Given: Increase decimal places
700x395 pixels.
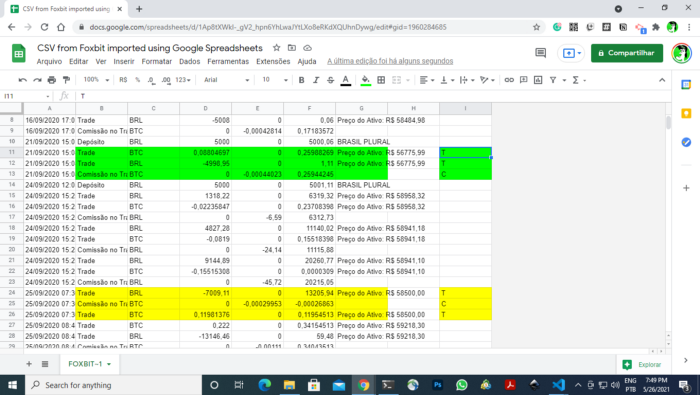Looking at the screenshot, I should (166, 80).
